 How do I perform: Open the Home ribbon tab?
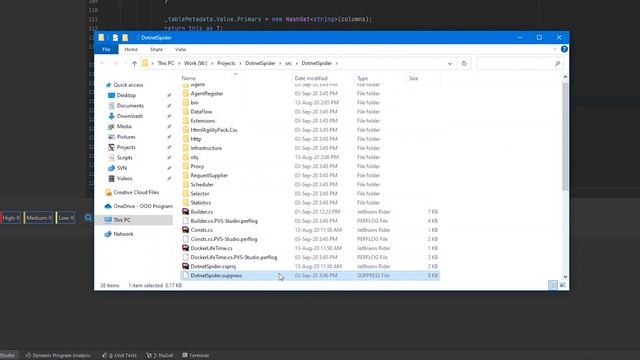131,49
